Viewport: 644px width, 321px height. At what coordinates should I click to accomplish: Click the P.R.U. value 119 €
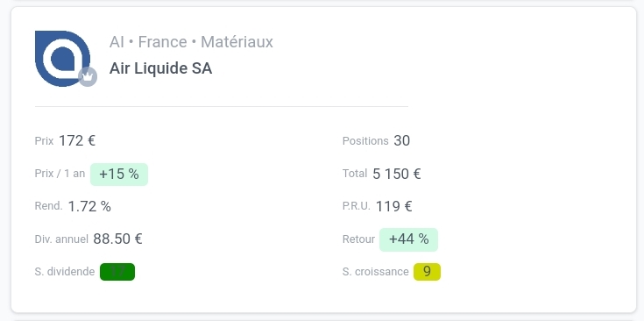coord(394,206)
